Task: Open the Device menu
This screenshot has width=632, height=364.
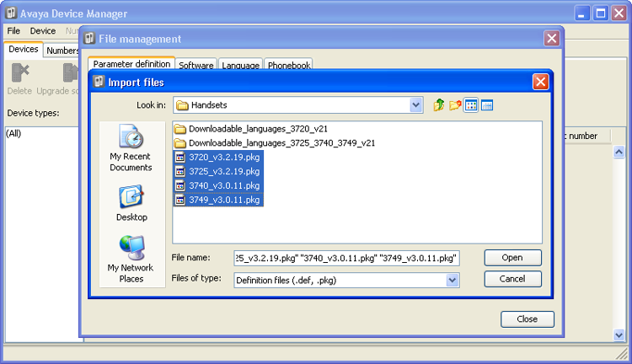Action: point(43,31)
